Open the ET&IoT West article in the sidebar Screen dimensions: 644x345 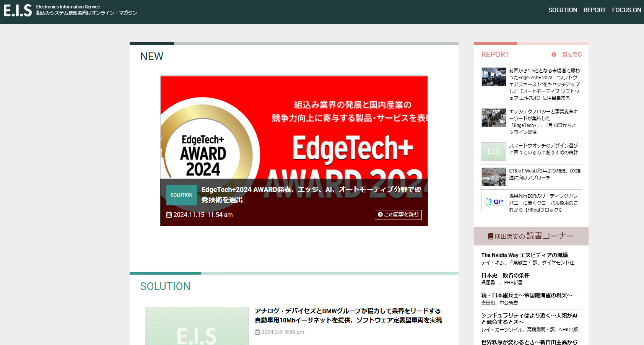click(x=543, y=174)
